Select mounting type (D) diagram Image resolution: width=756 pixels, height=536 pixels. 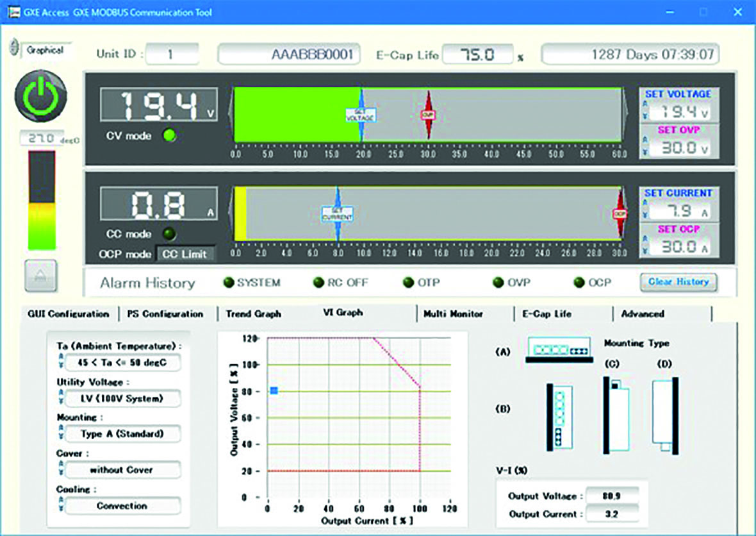[666, 415]
